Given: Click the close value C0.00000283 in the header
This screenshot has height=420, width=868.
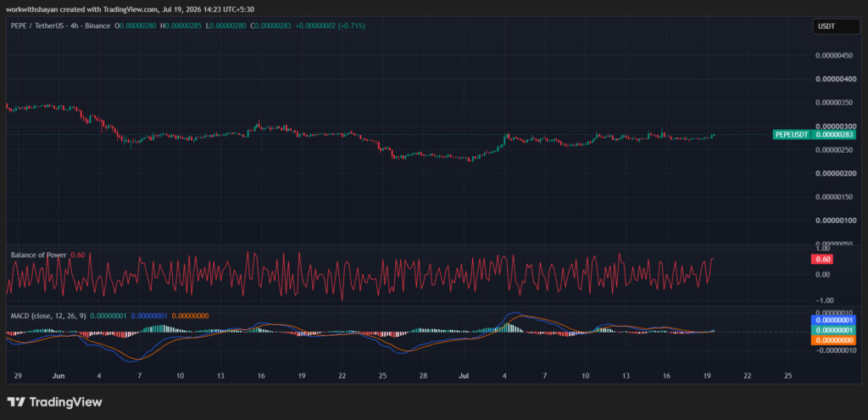Looking at the screenshot, I should 270,25.
